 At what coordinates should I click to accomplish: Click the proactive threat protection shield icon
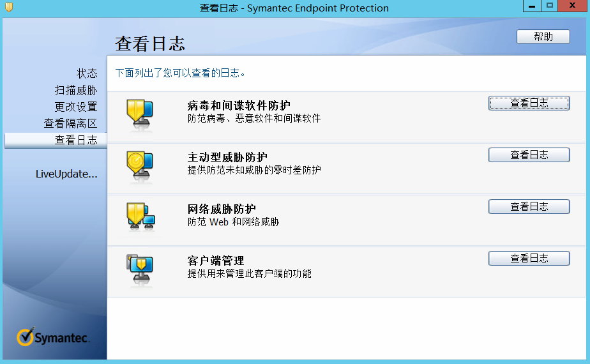(x=140, y=165)
